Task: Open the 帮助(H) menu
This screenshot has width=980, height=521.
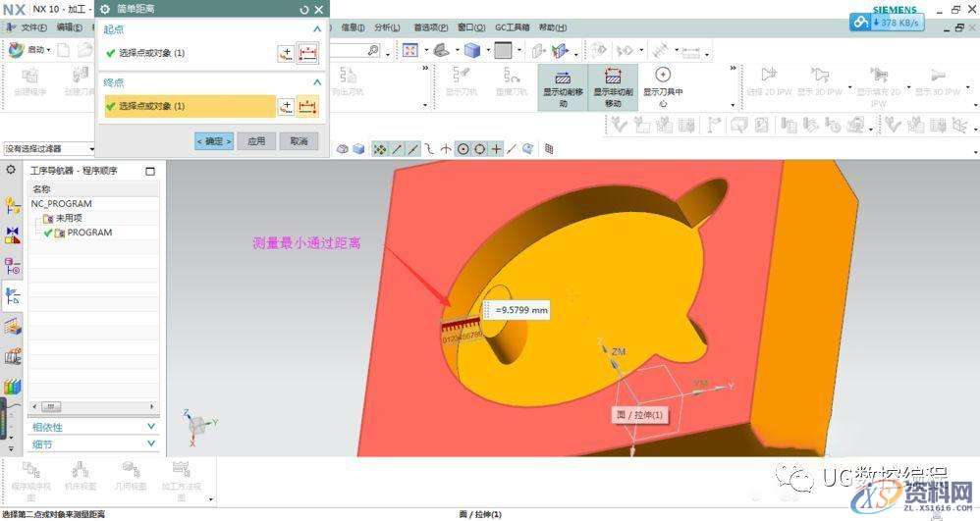Action: tap(553, 27)
